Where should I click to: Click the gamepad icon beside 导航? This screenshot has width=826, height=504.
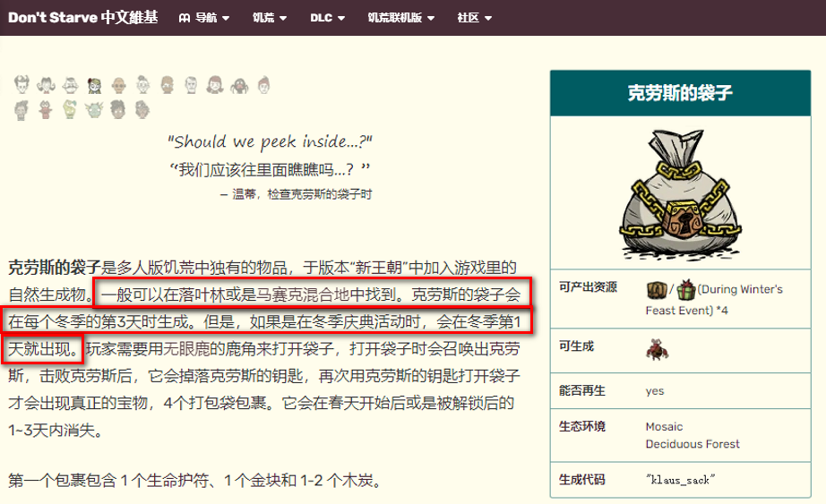click(184, 18)
